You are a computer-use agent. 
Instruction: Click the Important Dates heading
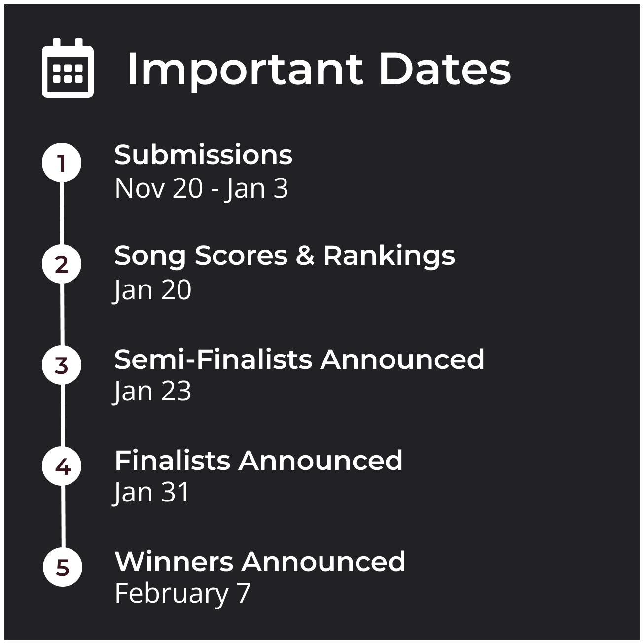click(x=319, y=69)
